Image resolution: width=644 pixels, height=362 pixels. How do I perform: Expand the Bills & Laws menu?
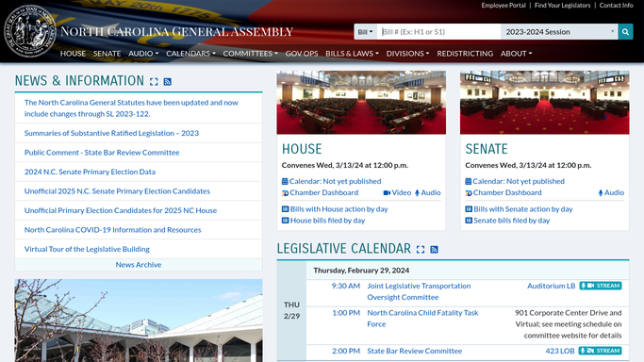[x=352, y=54]
